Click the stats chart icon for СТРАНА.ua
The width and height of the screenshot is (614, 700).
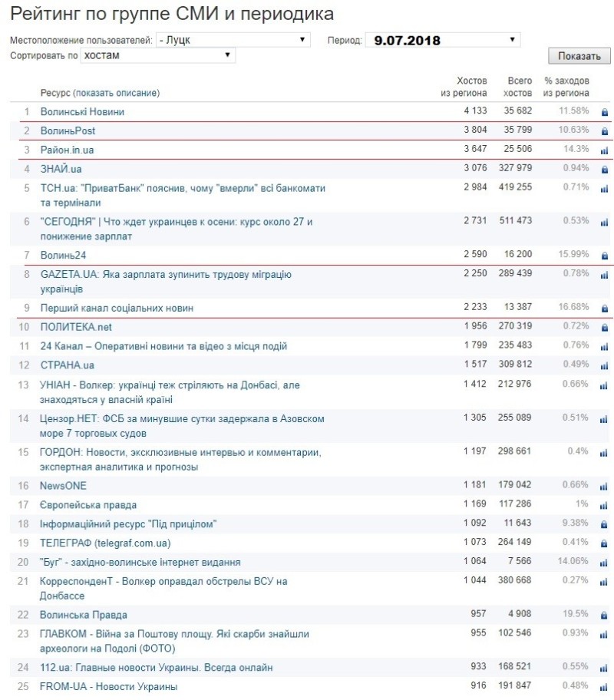604,365
